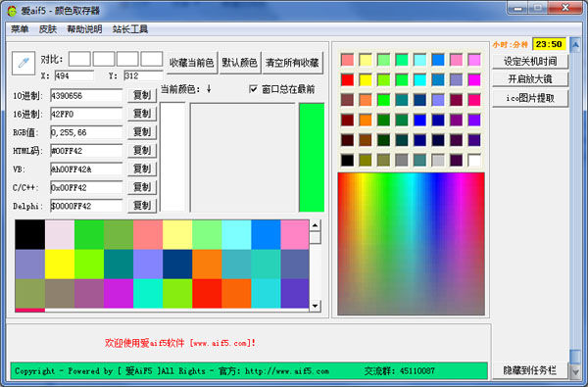This screenshot has height=387, width=588.
Task: Select black swatch in palette bottom row
Action: point(347,160)
